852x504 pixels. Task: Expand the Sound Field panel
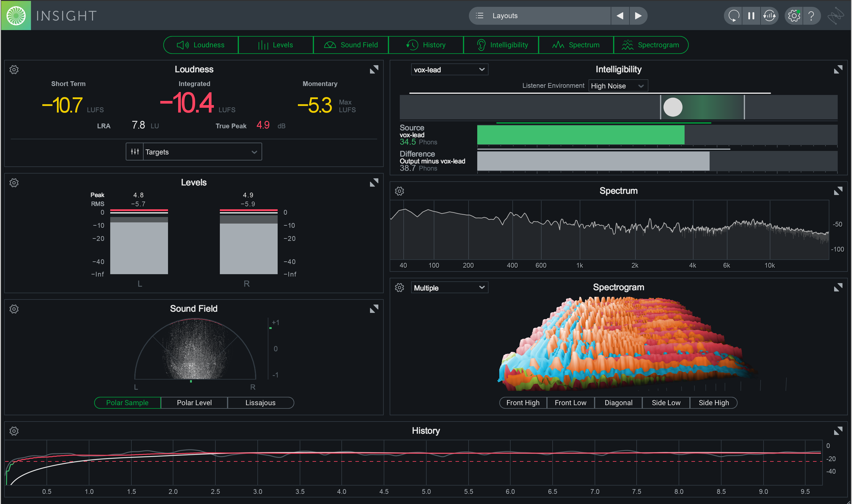click(x=374, y=309)
